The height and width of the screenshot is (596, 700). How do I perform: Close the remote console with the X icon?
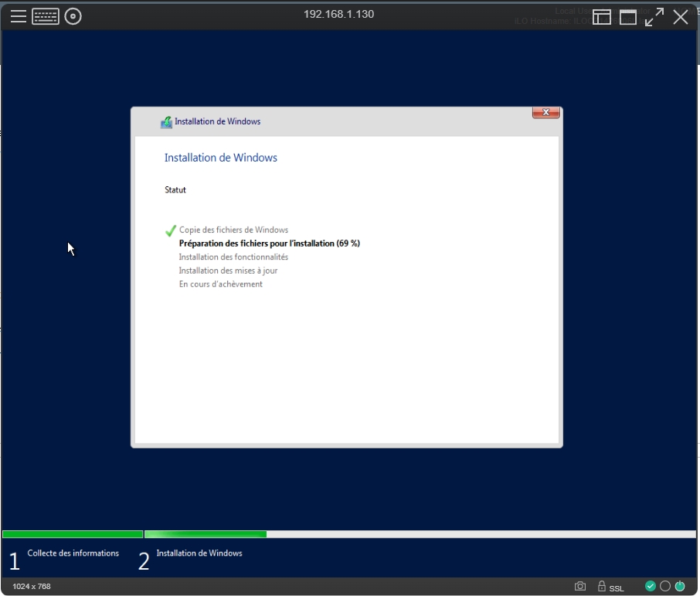(681, 17)
